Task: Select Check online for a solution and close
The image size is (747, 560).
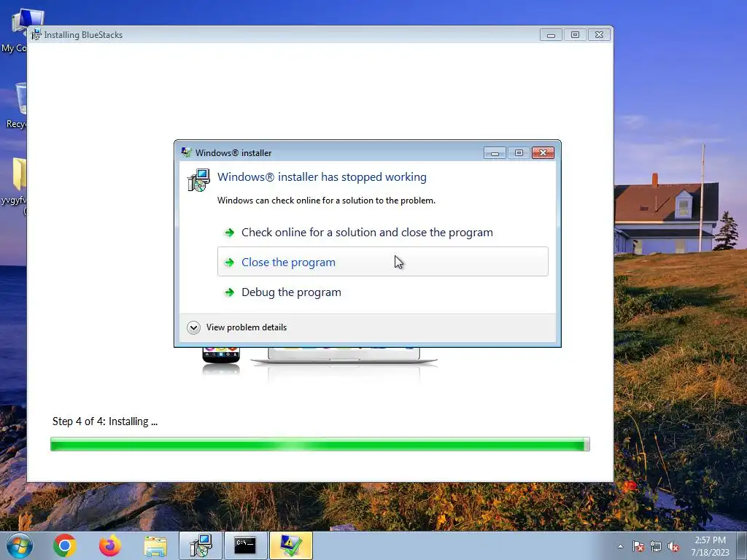Action: [x=382, y=233]
